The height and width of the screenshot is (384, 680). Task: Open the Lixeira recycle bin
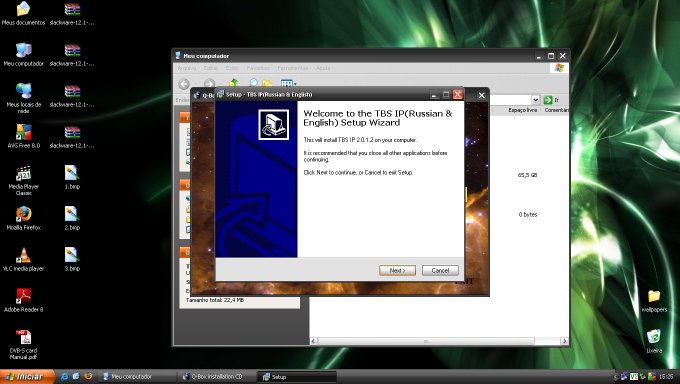[654, 341]
